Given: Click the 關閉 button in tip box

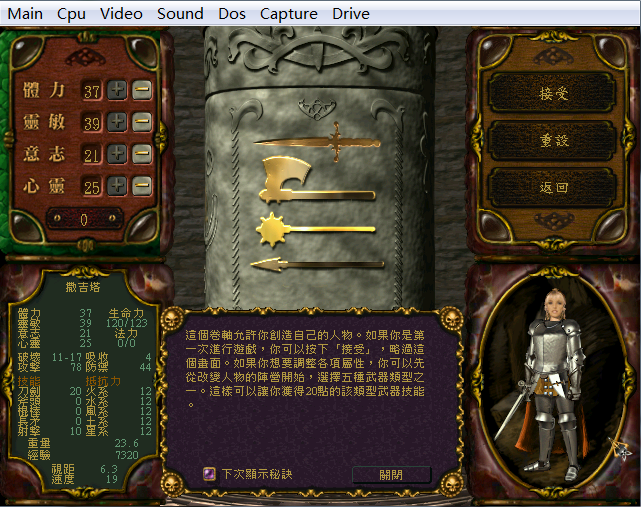Looking at the screenshot, I should (391, 475).
